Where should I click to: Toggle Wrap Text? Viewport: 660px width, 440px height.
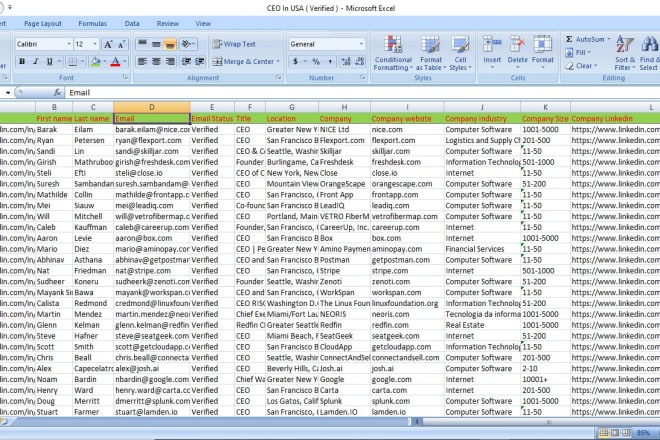point(234,44)
